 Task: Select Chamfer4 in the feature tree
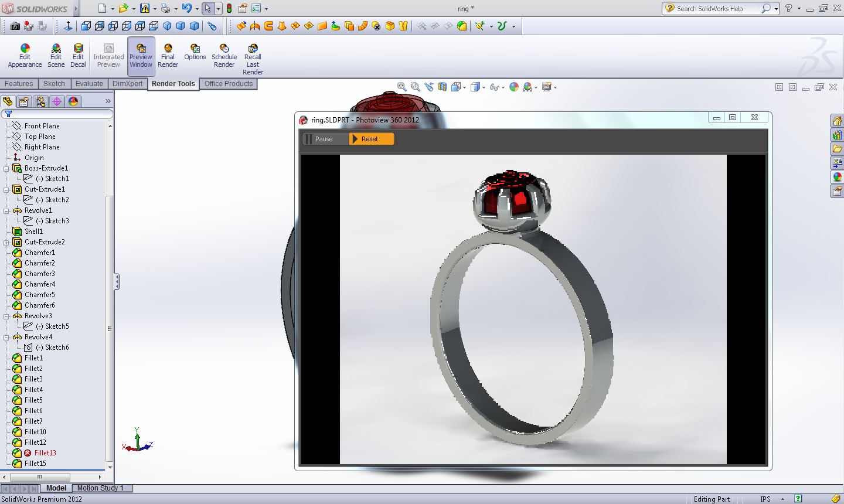coord(39,284)
